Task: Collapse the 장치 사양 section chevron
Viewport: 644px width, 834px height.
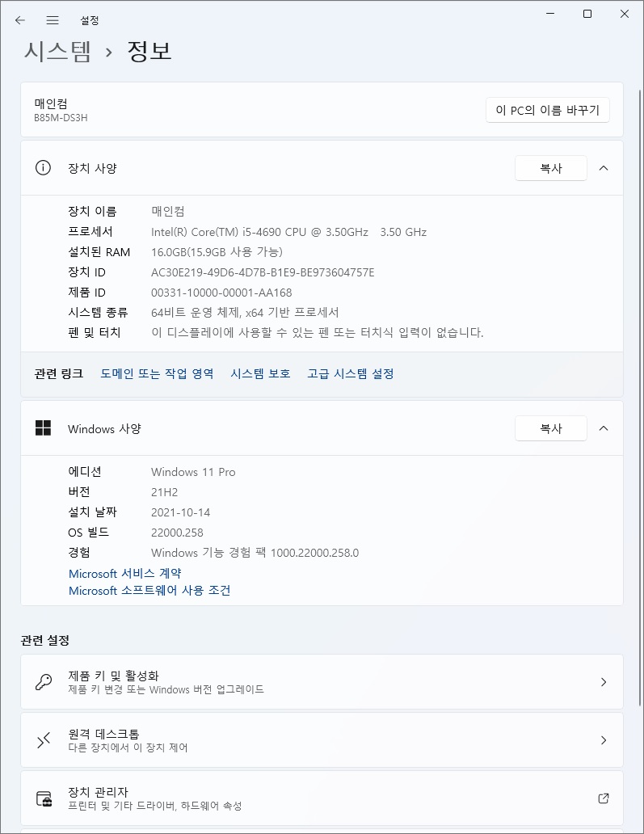Action: coord(604,168)
